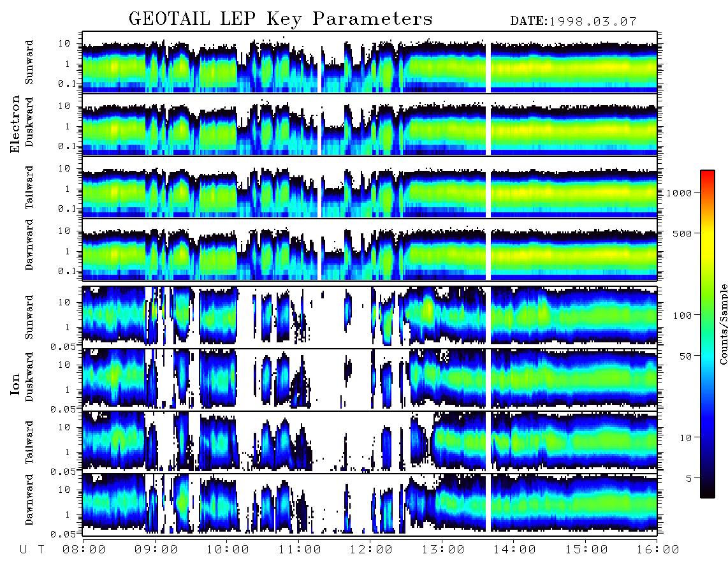Select the Electron Dawnward panel label
Image resolution: width=728 pixels, height=561 pixels.
click(x=29, y=245)
